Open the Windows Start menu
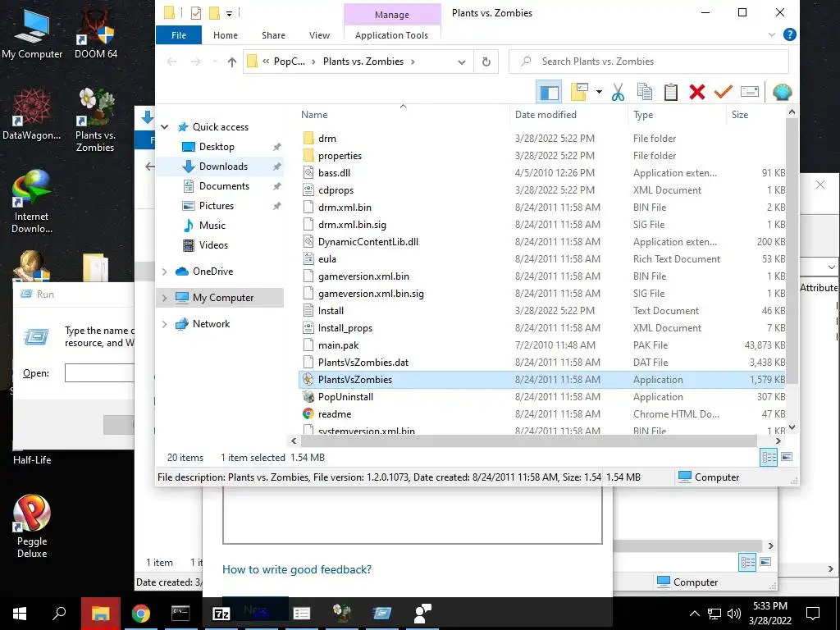Image resolution: width=840 pixels, height=630 pixels. click(x=20, y=614)
